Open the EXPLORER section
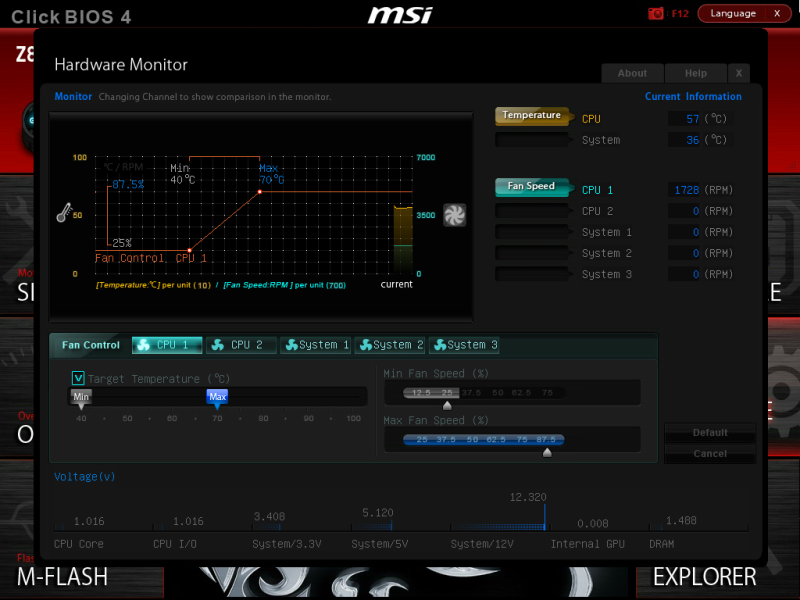Viewport: 800px width, 600px height. tap(704, 577)
